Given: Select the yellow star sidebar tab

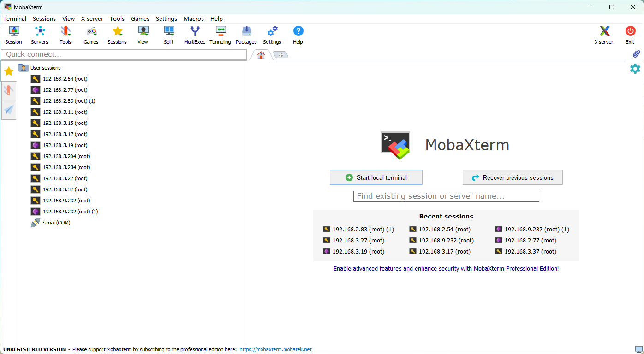Looking at the screenshot, I should [x=9, y=71].
